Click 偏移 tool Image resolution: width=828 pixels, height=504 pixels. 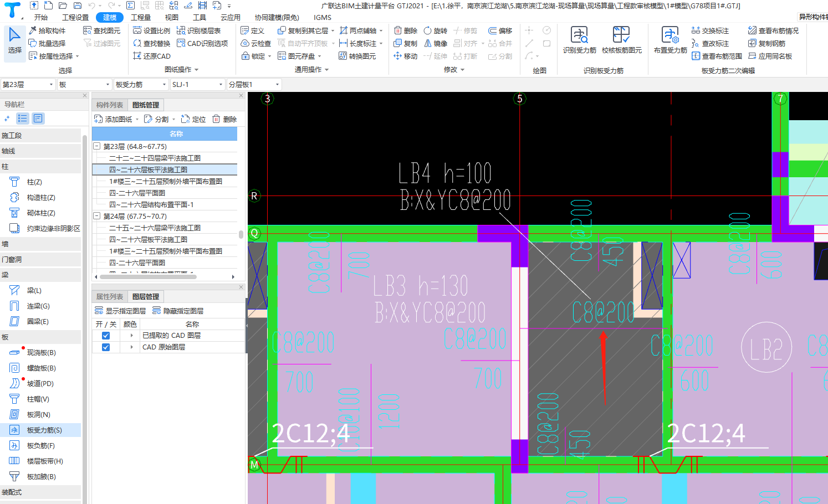pyautogui.click(x=500, y=30)
